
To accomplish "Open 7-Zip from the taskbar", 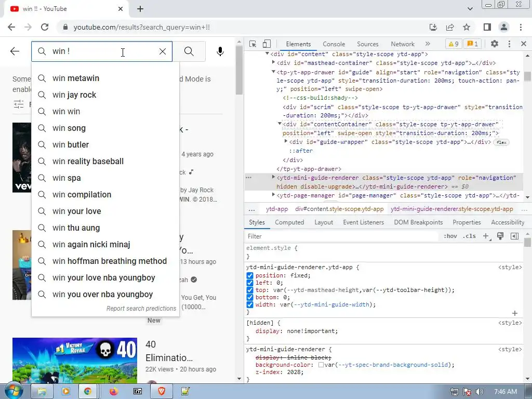I will [x=138, y=392].
